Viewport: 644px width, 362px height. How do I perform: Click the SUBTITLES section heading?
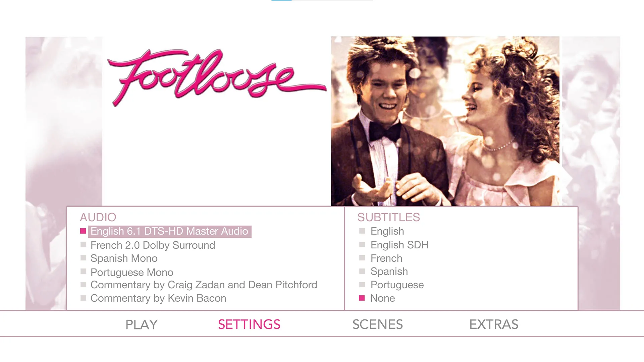click(388, 218)
